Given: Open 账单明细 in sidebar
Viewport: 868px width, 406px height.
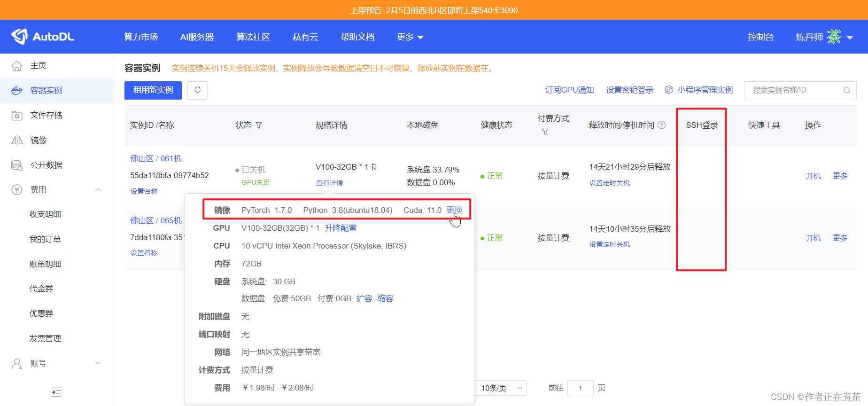Looking at the screenshot, I should click(46, 264).
